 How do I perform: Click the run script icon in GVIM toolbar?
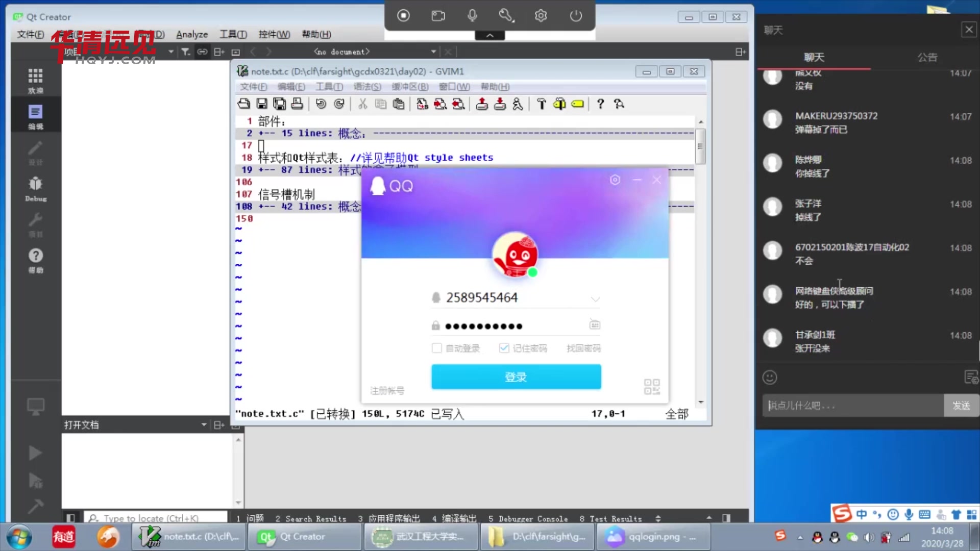pyautogui.click(x=518, y=104)
